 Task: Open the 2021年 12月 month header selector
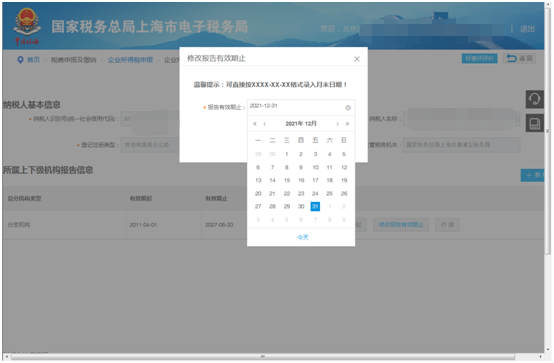301,124
